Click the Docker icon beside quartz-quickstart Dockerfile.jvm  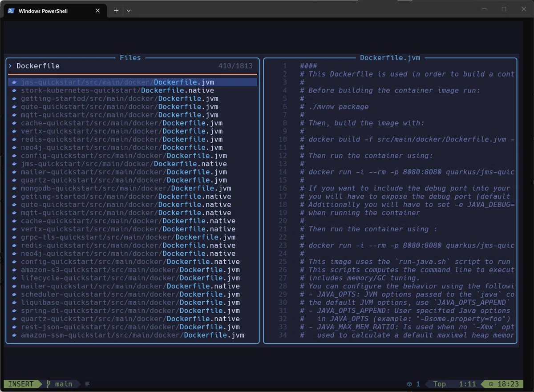click(15, 180)
